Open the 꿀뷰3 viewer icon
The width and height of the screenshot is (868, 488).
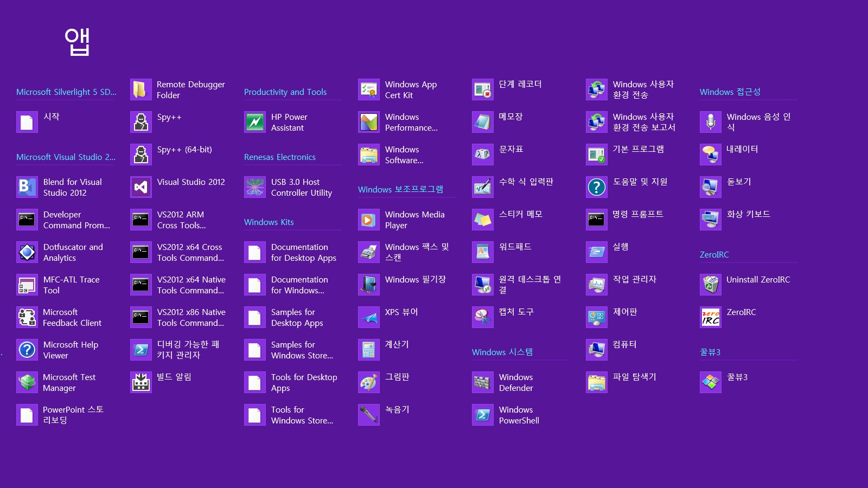[x=711, y=382]
